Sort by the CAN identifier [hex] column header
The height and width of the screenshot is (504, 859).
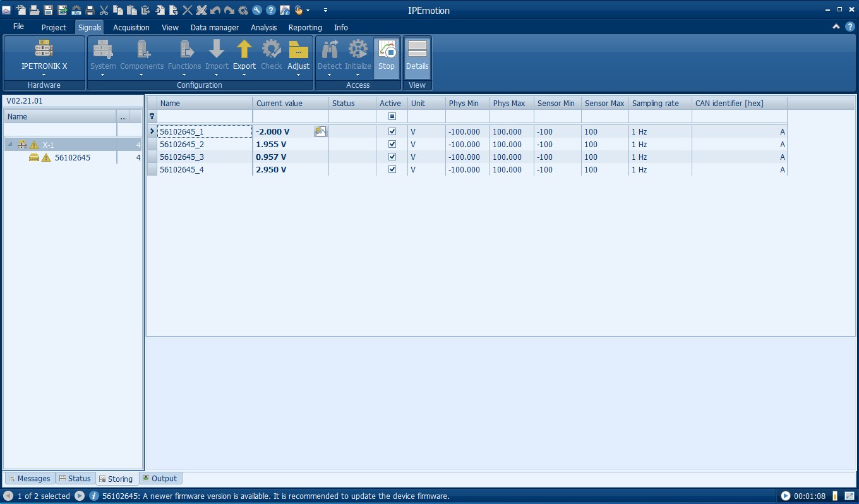(x=739, y=103)
